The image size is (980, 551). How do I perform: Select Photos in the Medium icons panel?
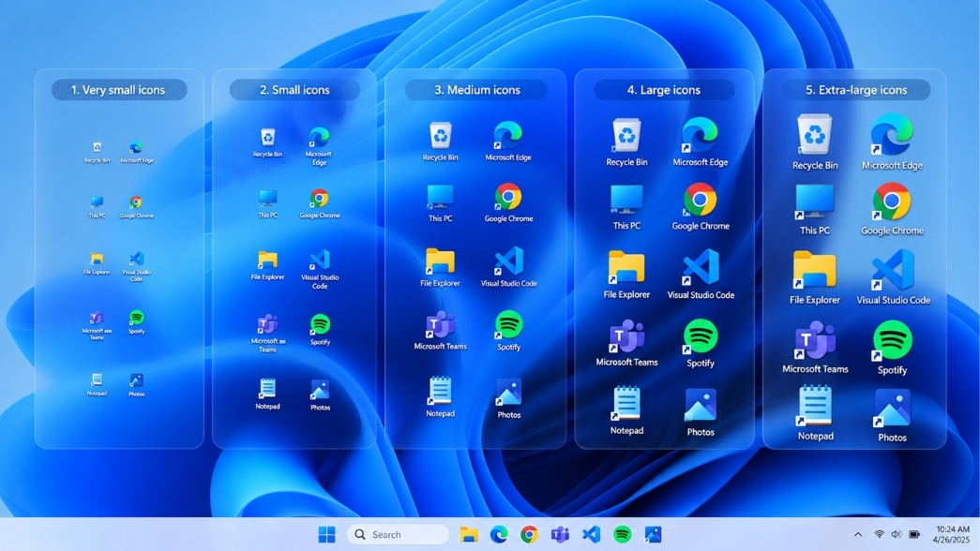coord(508,398)
